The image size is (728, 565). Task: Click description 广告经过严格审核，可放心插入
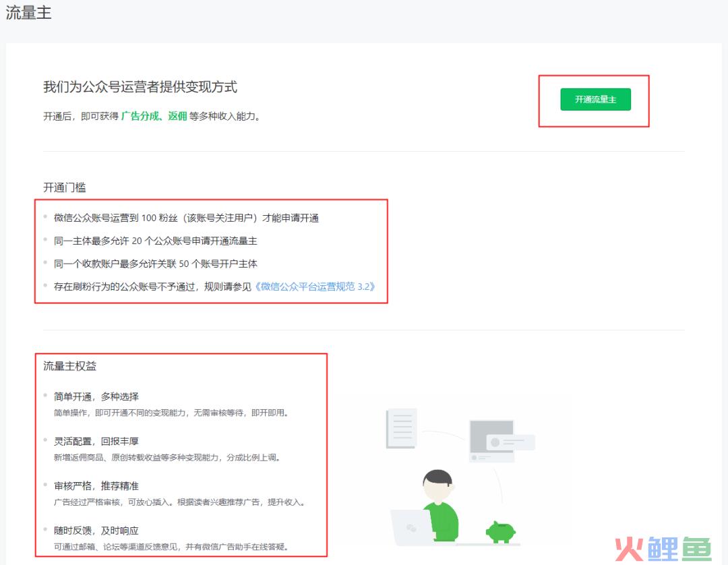179,502
